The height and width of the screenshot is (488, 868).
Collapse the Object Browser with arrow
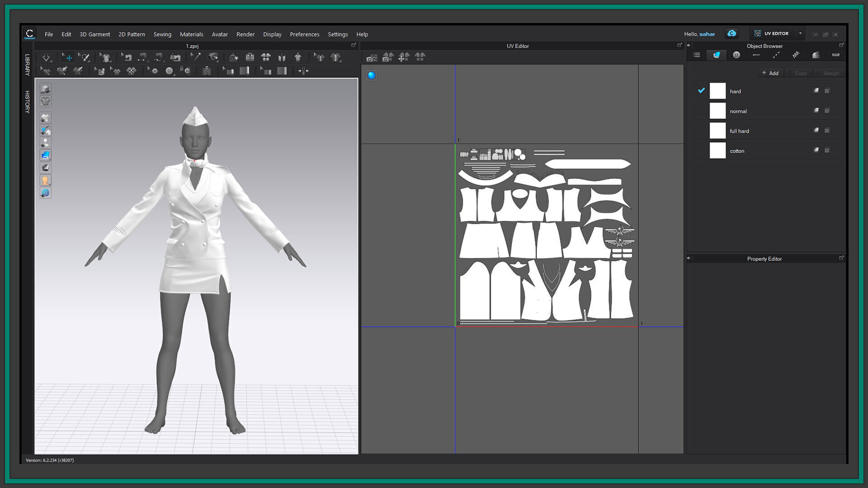(x=689, y=46)
